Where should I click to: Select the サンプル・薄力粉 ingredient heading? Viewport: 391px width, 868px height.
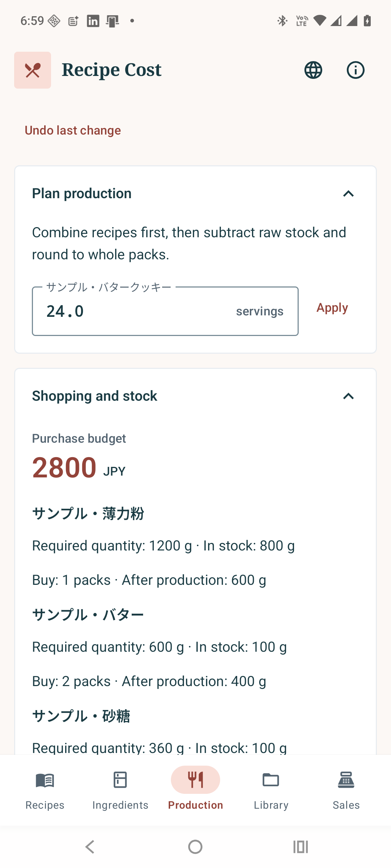(x=88, y=514)
